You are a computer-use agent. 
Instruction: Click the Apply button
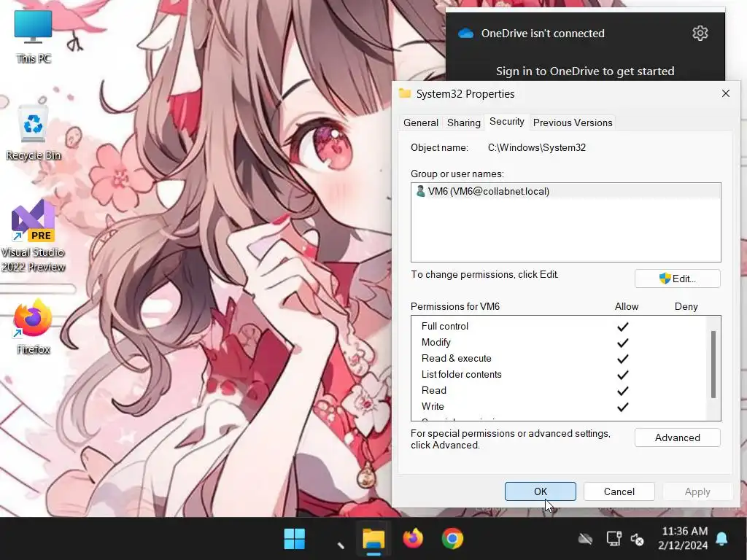point(697,491)
